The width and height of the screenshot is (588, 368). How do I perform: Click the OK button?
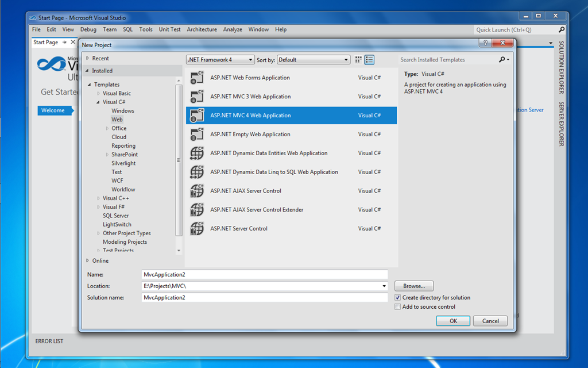coord(453,321)
